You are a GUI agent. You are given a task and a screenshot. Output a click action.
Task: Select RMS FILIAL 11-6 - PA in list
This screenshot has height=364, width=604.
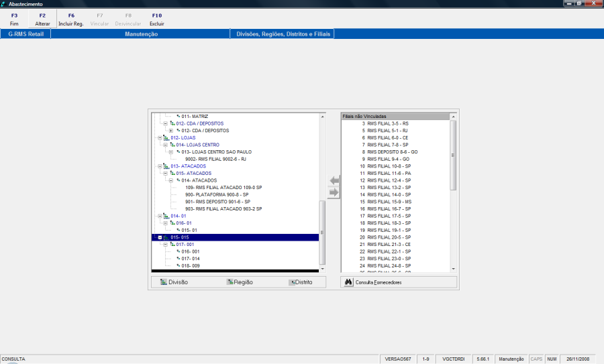coord(389,173)
